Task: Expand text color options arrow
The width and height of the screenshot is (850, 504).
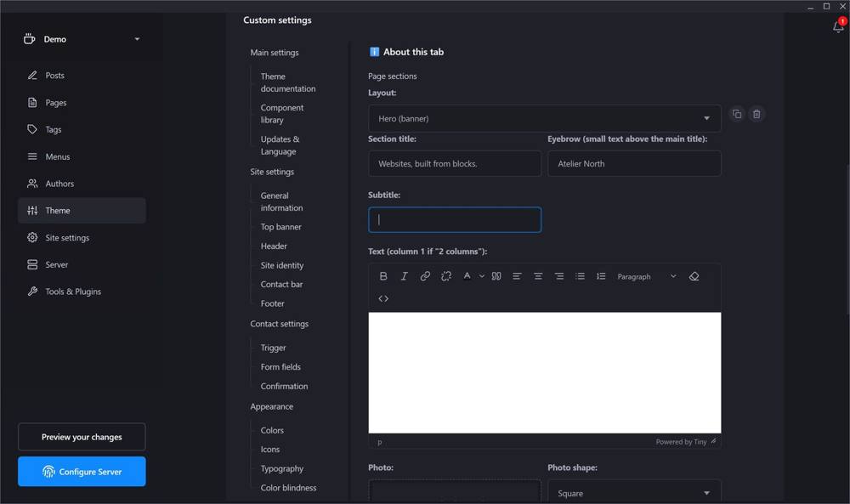Action: pos(481,276)
